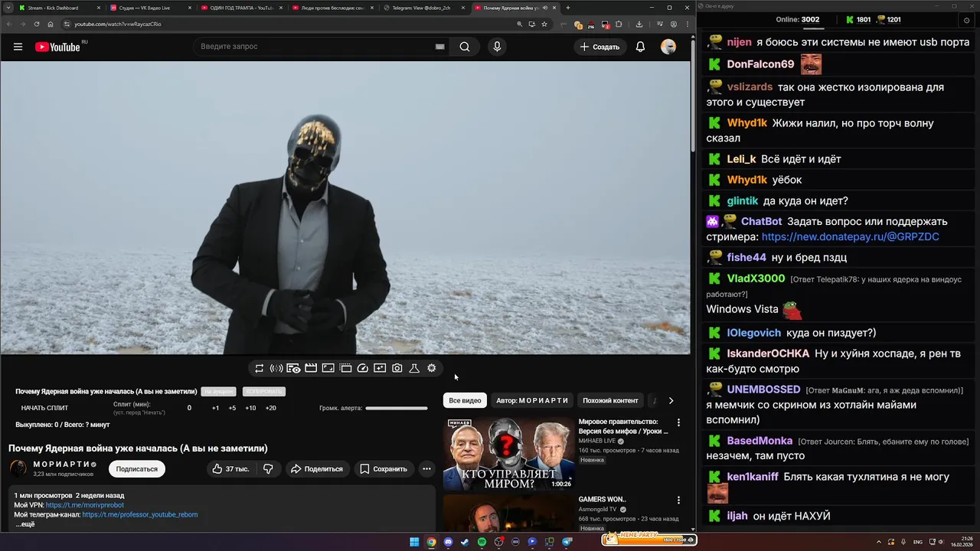Add +1 minute to the split
The image size is (980, 551).
point(215,408)
